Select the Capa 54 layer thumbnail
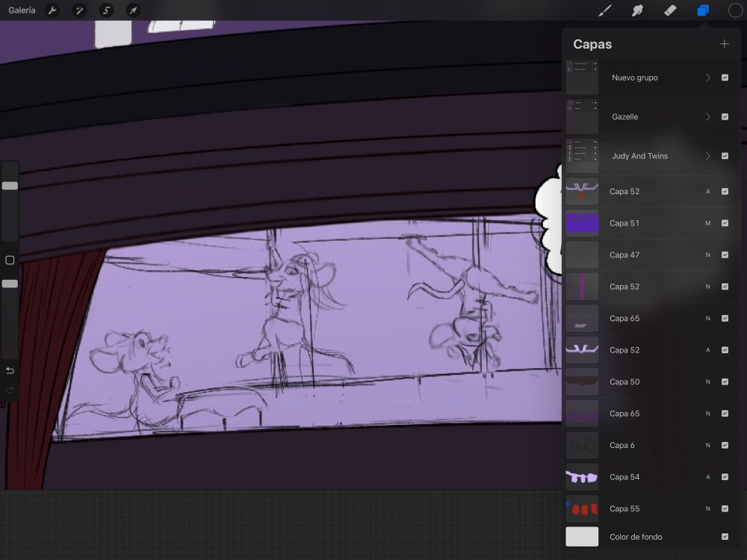 [x=582, y=476]
